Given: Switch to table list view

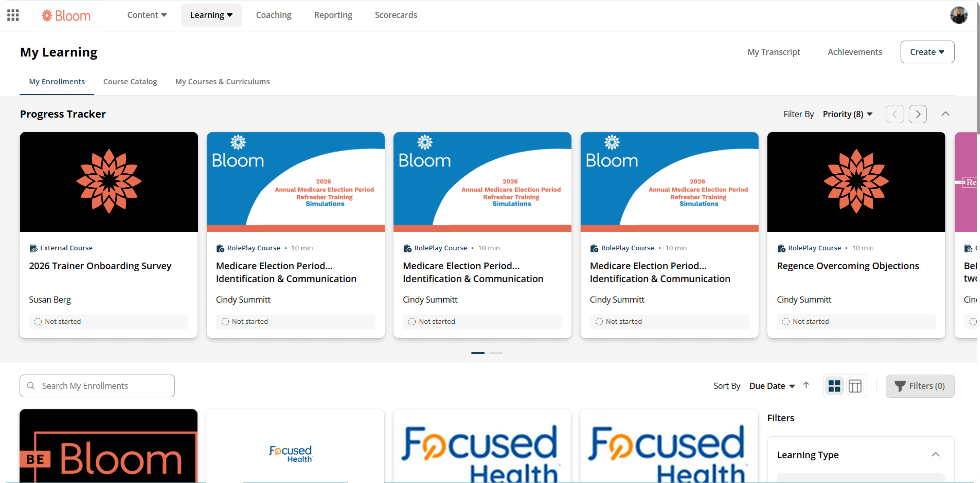Looking at the screenshot, I should pos(855,386).
